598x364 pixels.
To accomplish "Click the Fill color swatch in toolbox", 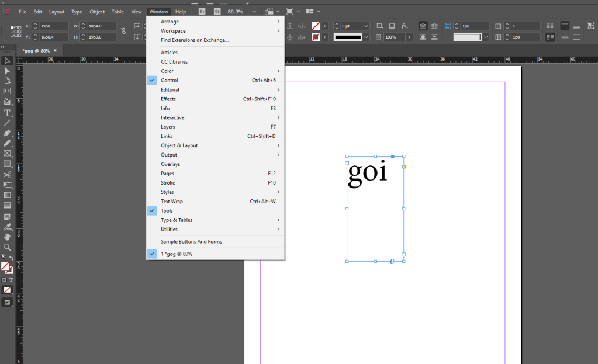I will point(5,266).
